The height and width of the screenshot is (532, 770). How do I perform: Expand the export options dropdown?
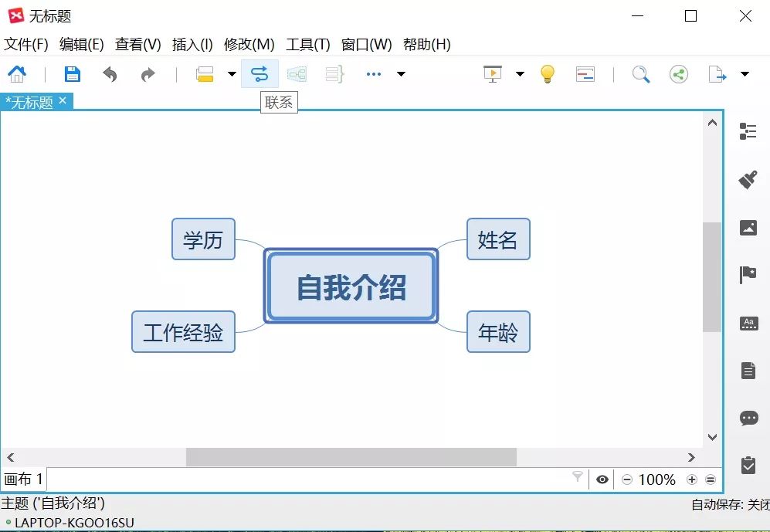pos(745,73)
